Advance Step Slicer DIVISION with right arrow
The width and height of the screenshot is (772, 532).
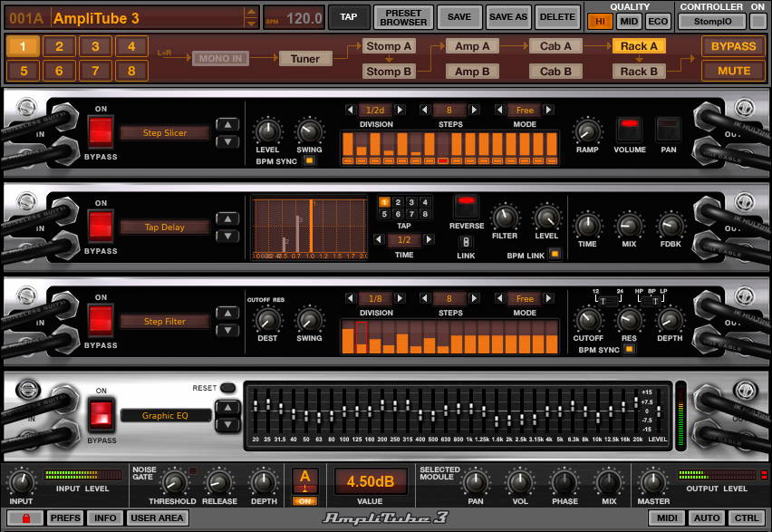click(400, 110)
